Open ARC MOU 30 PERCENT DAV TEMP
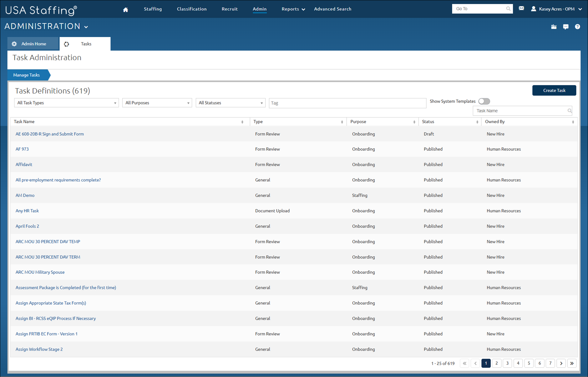This screenshot has width=588, height=377. click(x=48, y=242)
